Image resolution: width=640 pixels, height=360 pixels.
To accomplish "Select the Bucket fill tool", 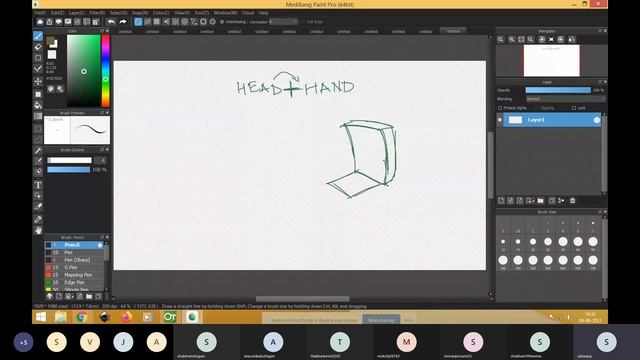I will [38, 105].
